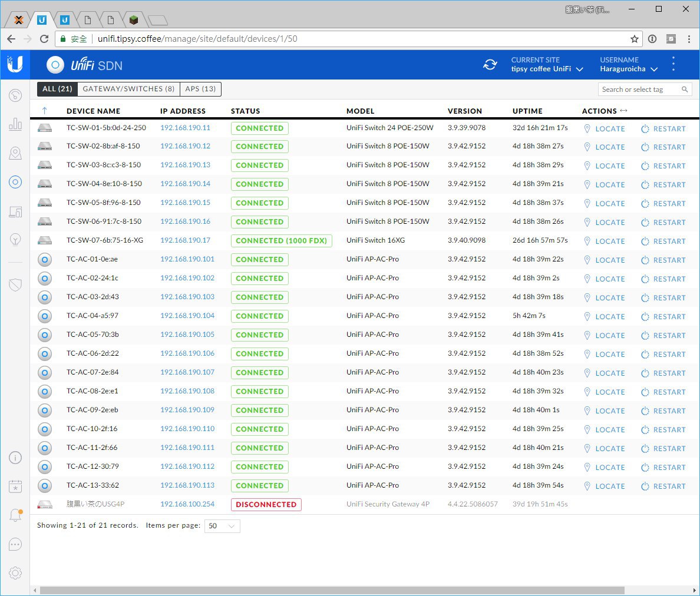700x596 pixels.
Task: Locate device TC-AC-01-0e:ae
Action: coord(605,260)
